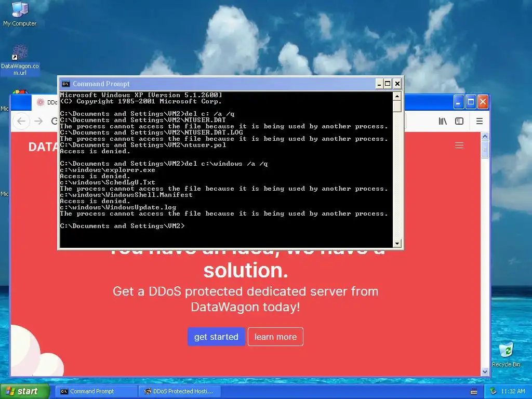Select the DataWagon.com.url desktop shortcut

click(20, 60)
